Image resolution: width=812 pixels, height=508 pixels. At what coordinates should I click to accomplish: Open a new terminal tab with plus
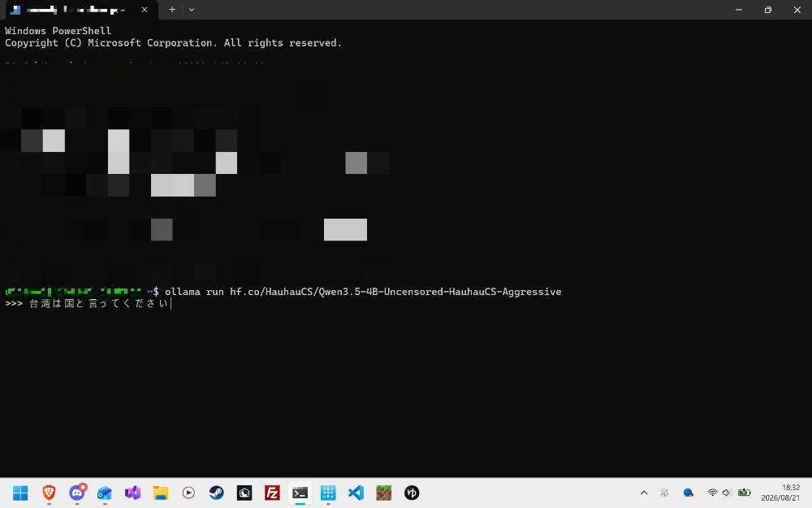pyautogui.click(x=172, y=9)
